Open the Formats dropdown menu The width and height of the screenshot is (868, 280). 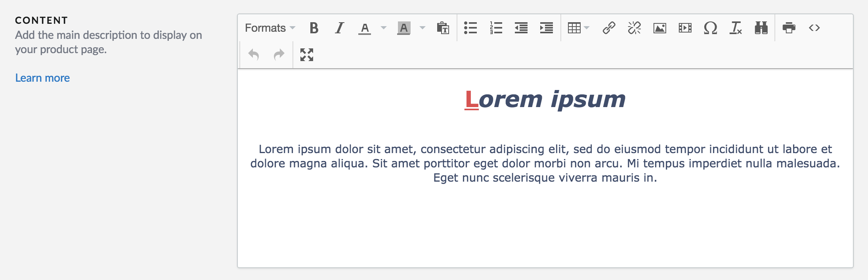coord(270,28)
